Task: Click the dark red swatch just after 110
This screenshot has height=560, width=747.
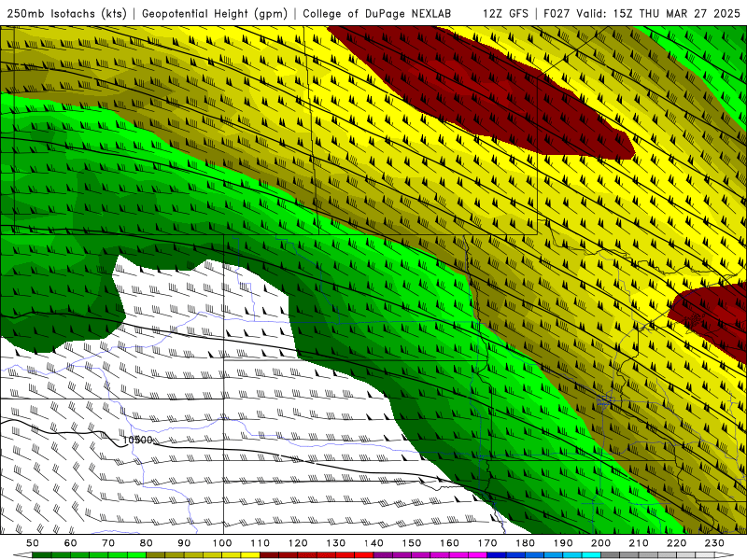Action: 270,555
